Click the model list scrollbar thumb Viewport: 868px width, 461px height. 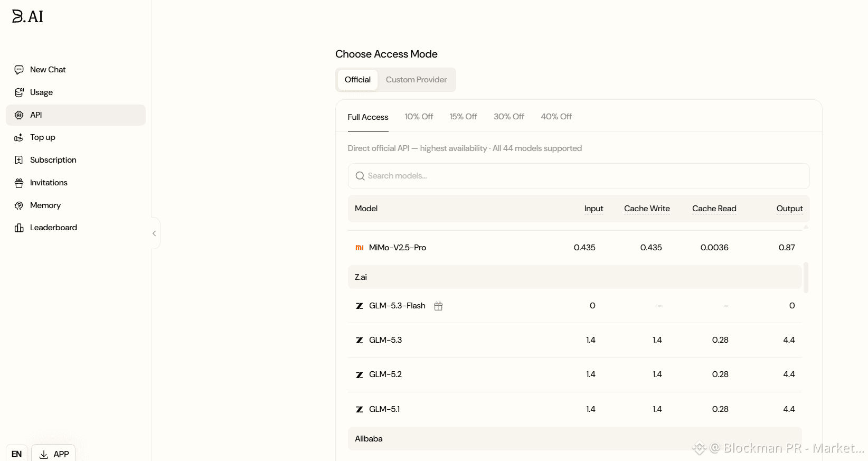tap(806, 277)
